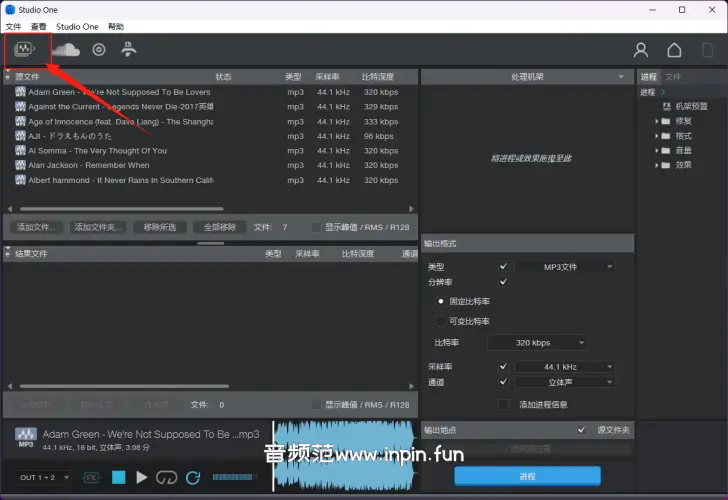728x500 pixels.
Task: Click the file icon of Al Somma track
Action: click(20, 150)
